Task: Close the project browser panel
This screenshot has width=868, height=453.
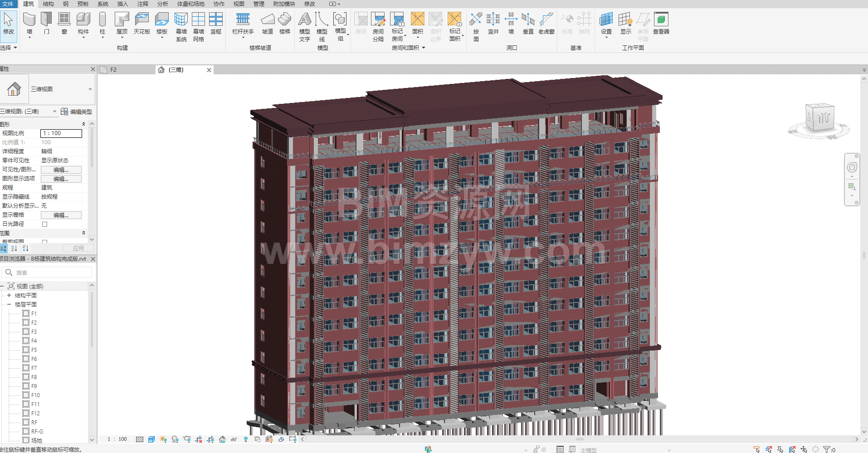Action: tap(93, 259)
